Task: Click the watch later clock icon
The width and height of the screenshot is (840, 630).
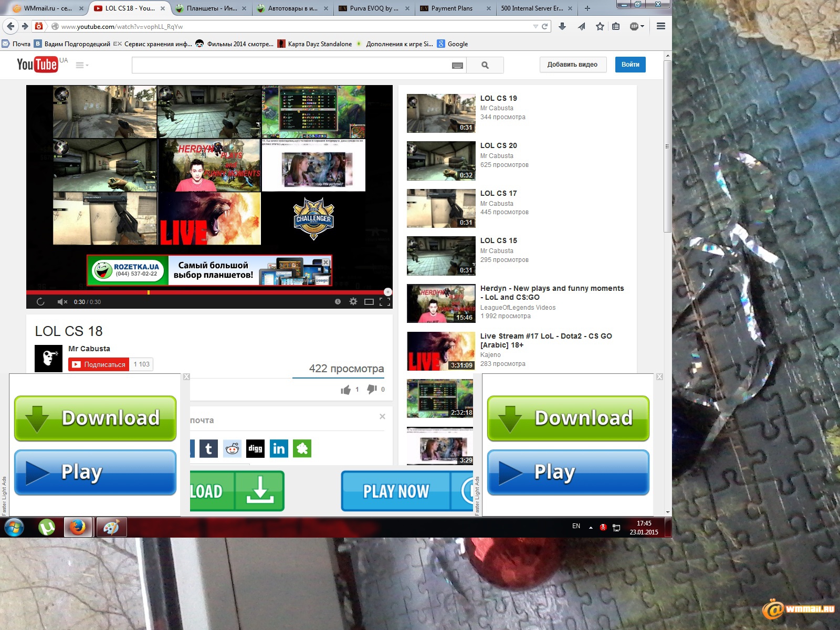Action: (338, 302)
